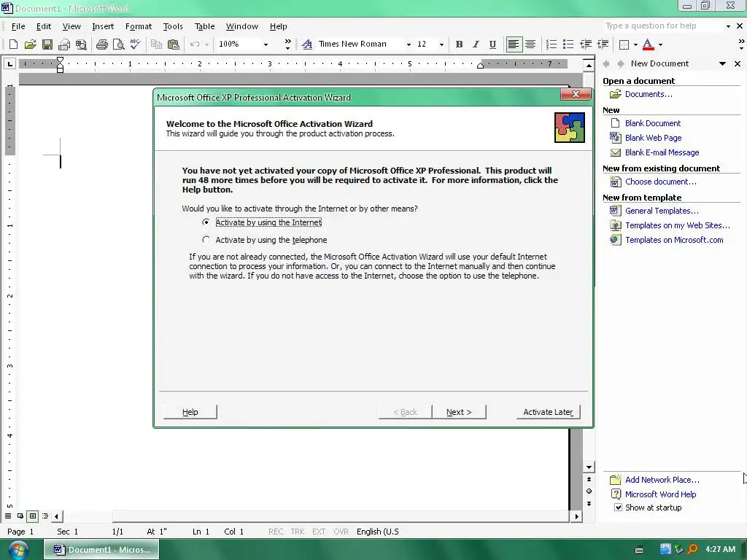Decrease paragraph indent
Viewport: 747px width, 560px height.
[586, 44]
